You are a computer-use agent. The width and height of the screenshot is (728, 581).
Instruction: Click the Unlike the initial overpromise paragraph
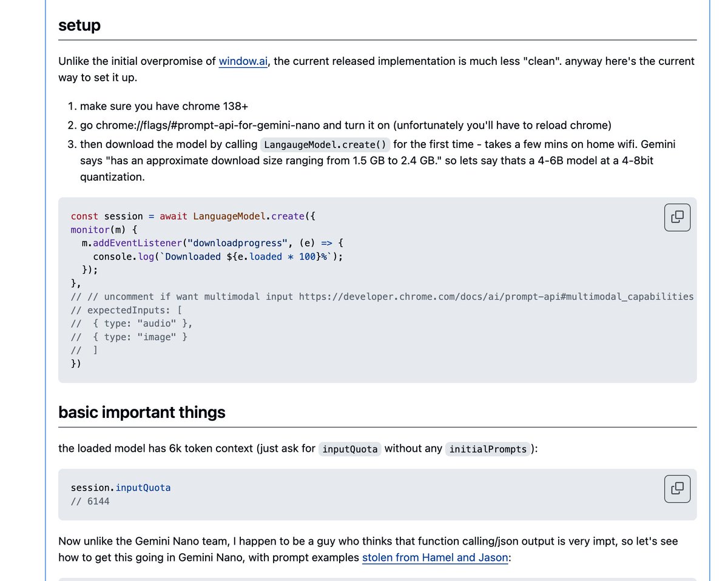click(x=377, y=69)
